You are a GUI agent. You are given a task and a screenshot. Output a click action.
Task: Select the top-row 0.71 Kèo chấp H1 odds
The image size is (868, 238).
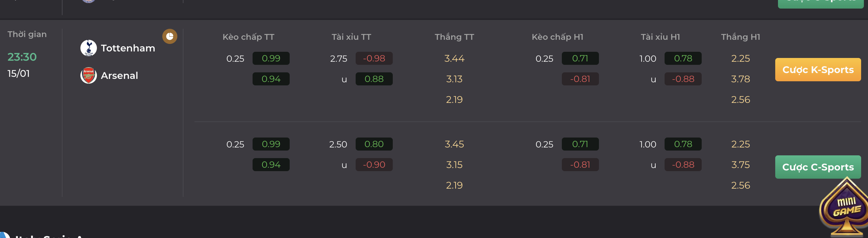580,58
